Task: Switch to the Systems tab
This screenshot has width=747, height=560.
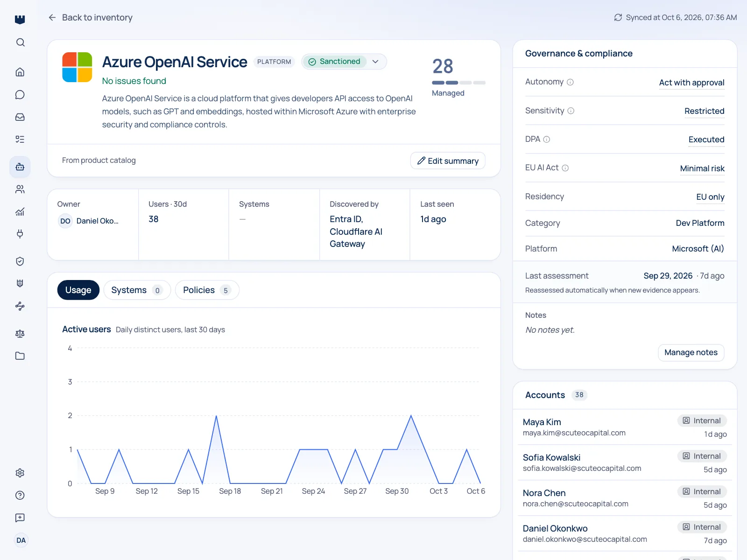Action: tap(137, 290)
